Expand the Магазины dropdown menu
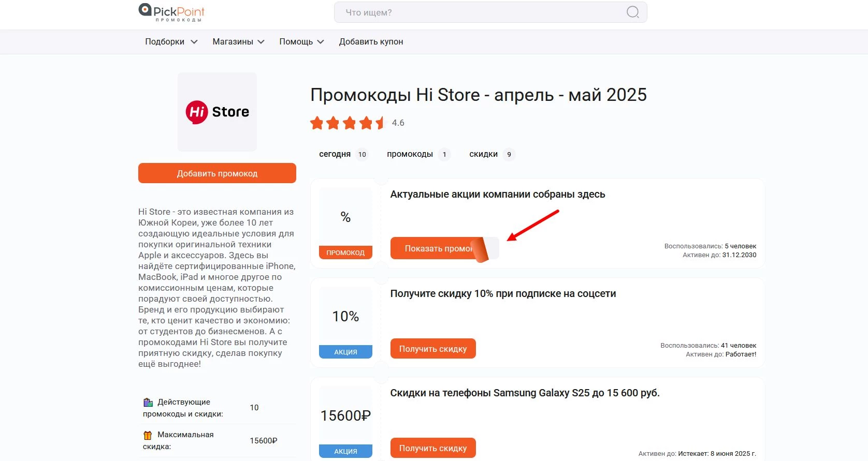Viewport: 868px width, 461px height. coord(238,42)
